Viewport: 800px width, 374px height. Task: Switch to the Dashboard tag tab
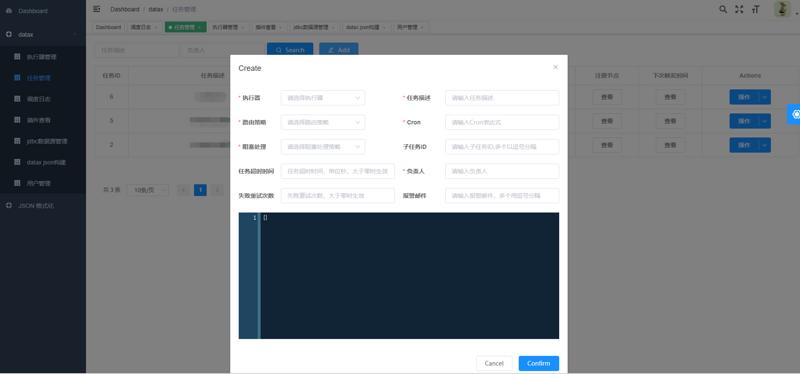pos(109,28)
